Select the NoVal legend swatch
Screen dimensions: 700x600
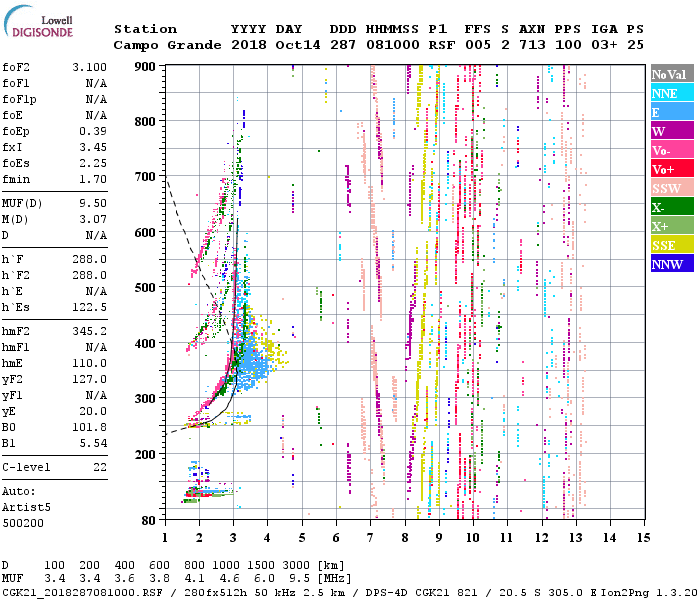pyautogui.click(x=672, y=74)
